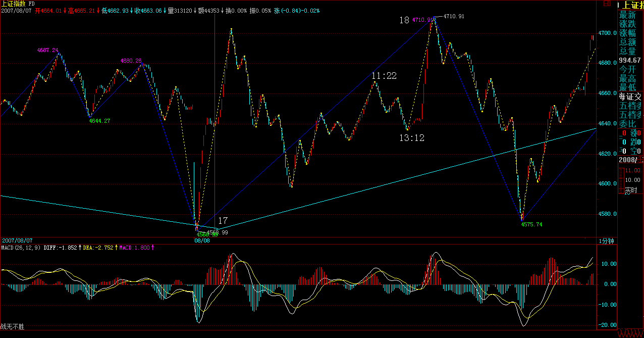644x338 pixels.
Task: Click the 4687.24 high point label
Action: pyautogui.click(x=47, y=51)
